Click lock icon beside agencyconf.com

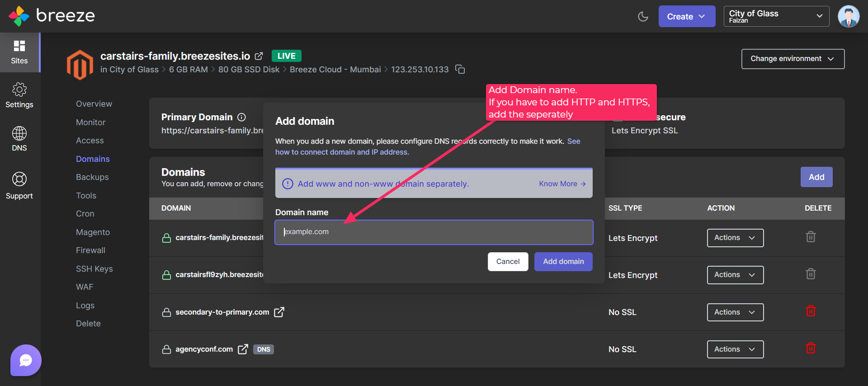point(166,349)
